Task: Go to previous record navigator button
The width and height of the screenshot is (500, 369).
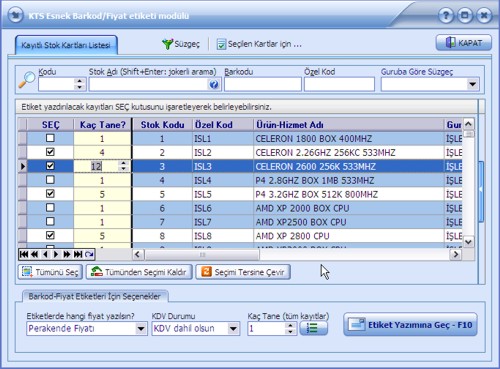Action: (45, 255)
